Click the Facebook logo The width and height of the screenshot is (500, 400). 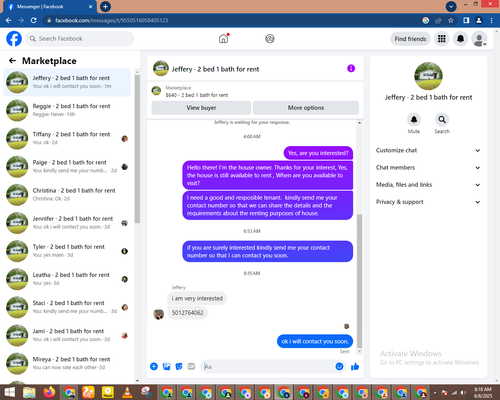pos(14,39)
